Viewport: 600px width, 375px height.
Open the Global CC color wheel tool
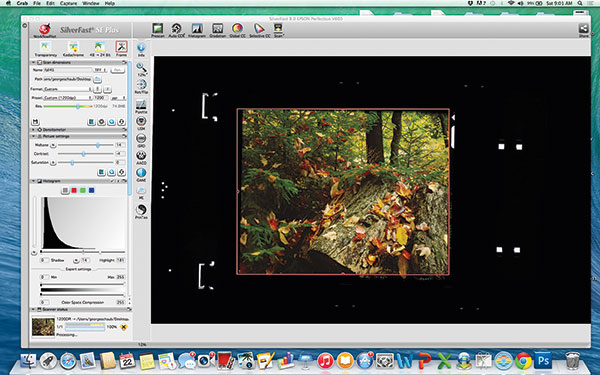pyautogui.click(x=237, y=30)
